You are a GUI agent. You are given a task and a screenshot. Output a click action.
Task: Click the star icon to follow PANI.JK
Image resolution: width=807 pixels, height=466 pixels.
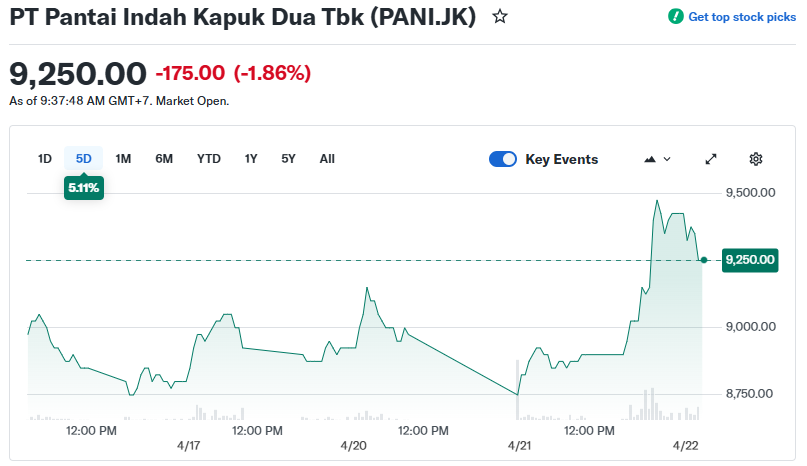click(x=500, y=17)
